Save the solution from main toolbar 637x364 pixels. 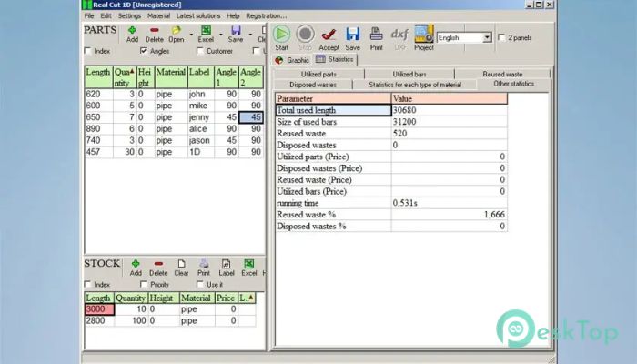(353, 39)
